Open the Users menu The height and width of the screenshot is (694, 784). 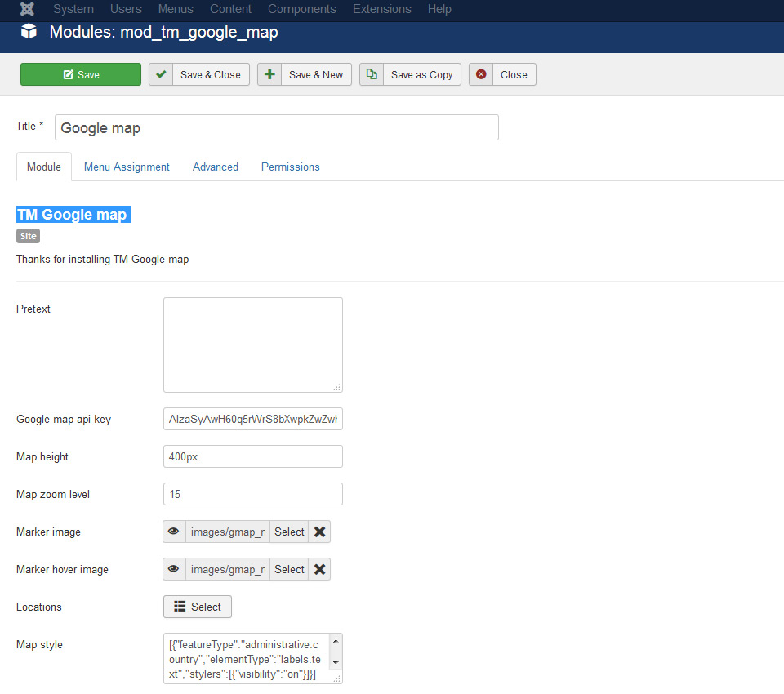126,9
